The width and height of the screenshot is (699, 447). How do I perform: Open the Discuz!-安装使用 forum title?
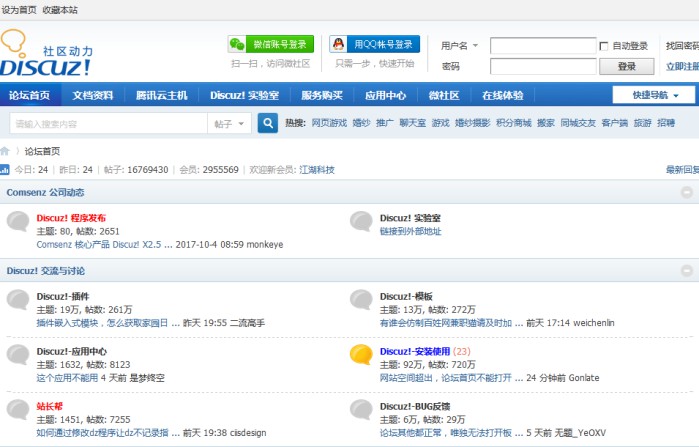click(x=415, y=352)
